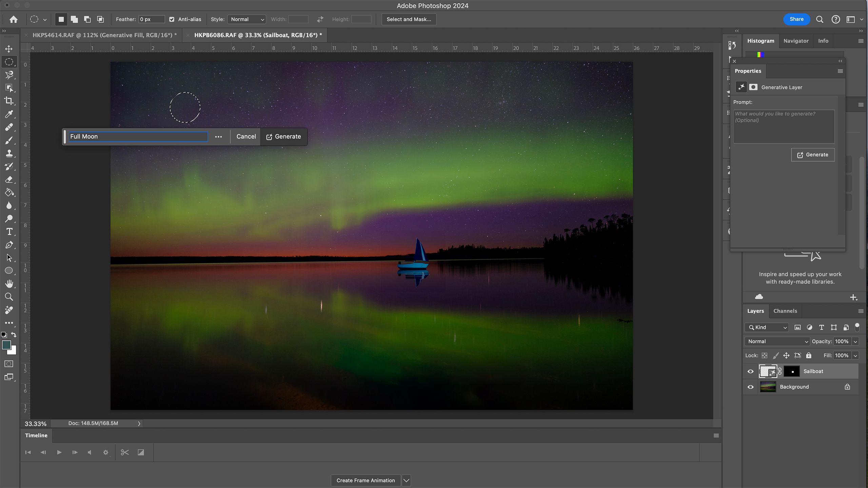Open the workspace switcher dropdown
This screenshot has width=868, height=488.
[853, 19]
